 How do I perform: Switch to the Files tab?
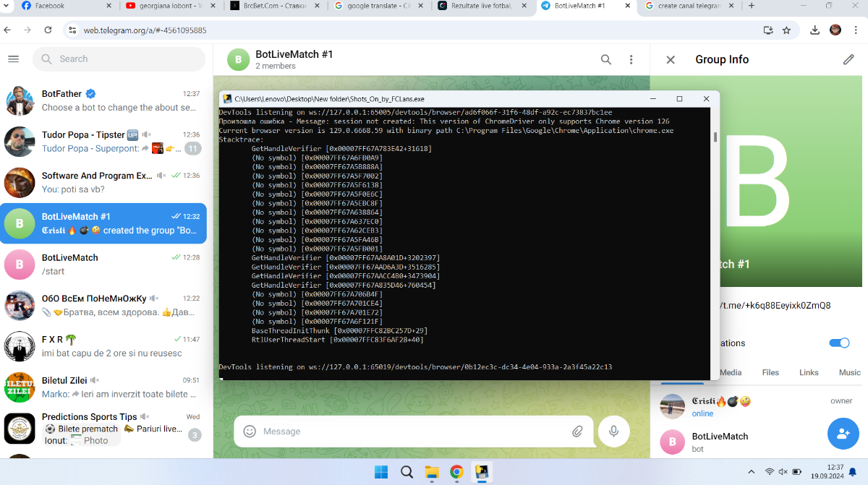point(770,373)
